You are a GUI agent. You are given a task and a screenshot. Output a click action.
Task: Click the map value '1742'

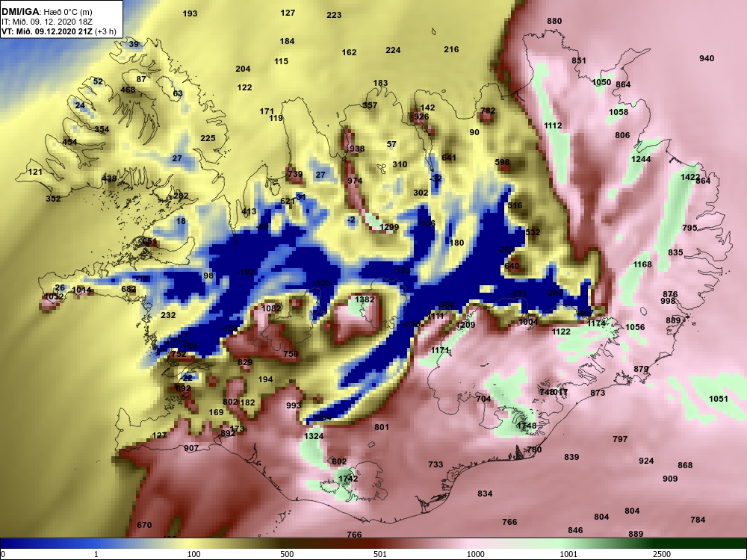(348, 479)
